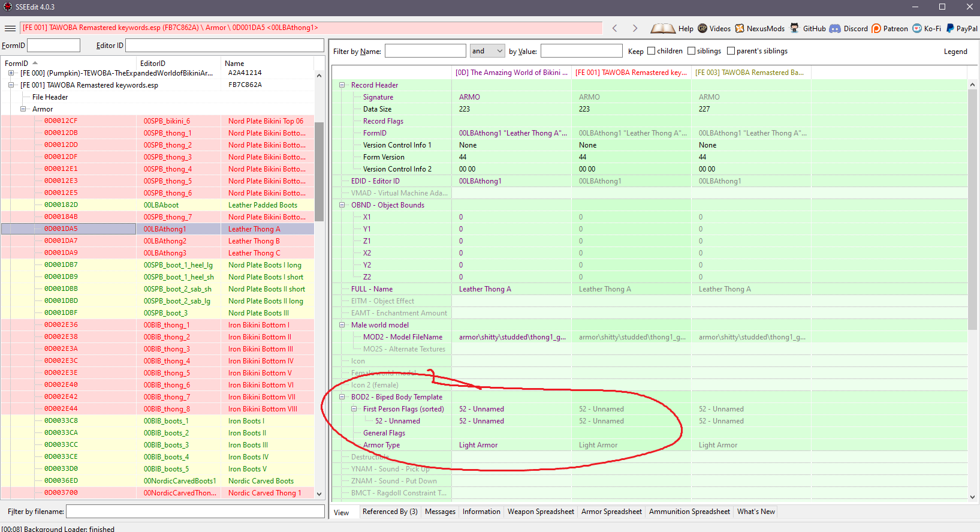Sort tree by Name column header

click(267, 63)
